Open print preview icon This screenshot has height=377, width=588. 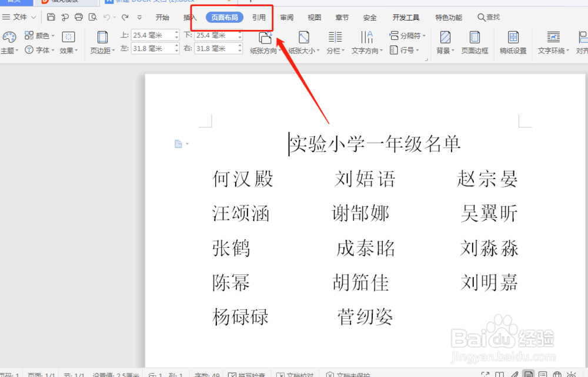click(x=93, y=17)
